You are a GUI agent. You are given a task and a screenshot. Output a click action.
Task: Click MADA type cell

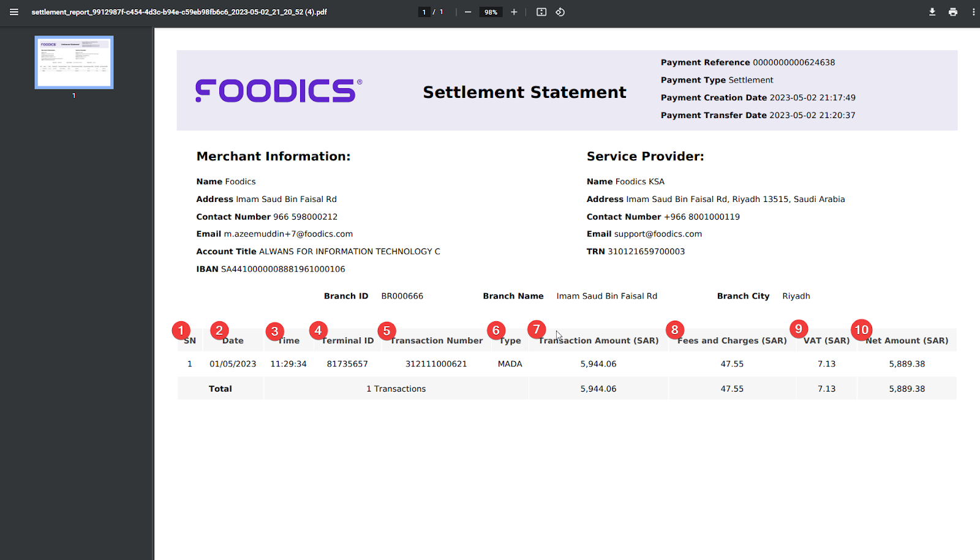point(510,364)
